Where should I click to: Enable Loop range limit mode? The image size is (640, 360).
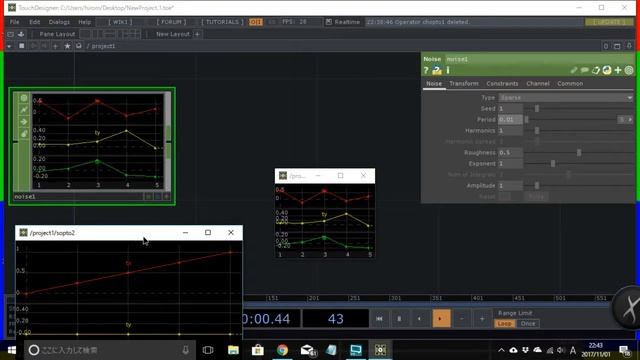(504, 324)
